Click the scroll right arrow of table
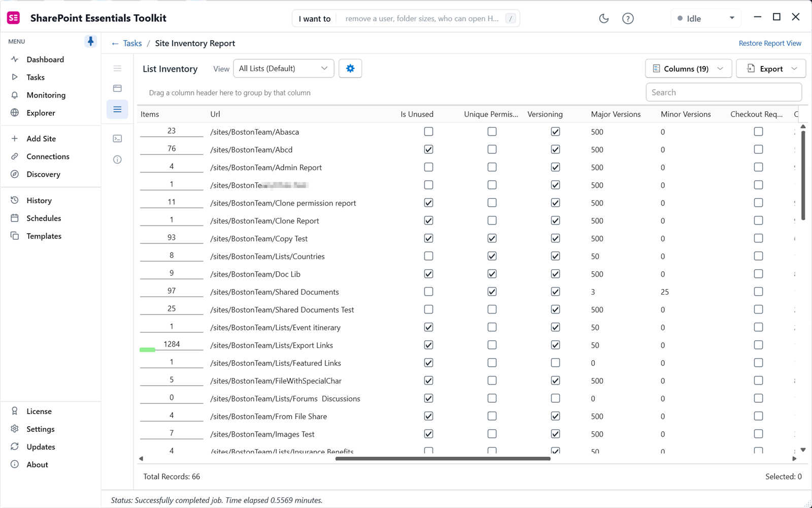The image size is (812, 508). coord(794,459)
